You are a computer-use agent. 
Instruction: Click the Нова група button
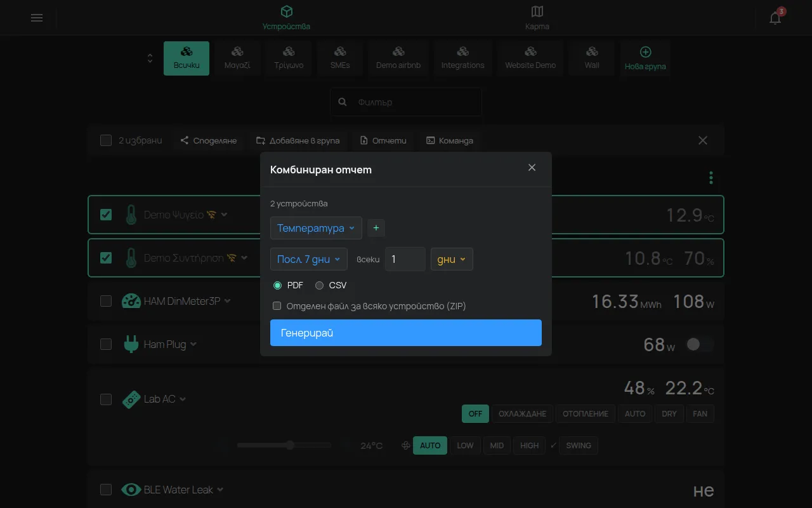click(645, 58)
